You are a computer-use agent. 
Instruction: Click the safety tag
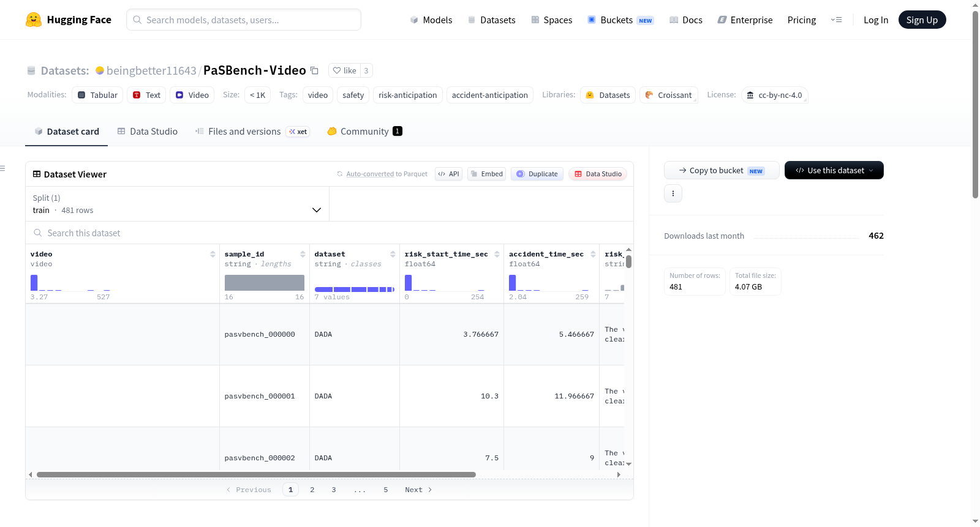(x=353, y=95)
